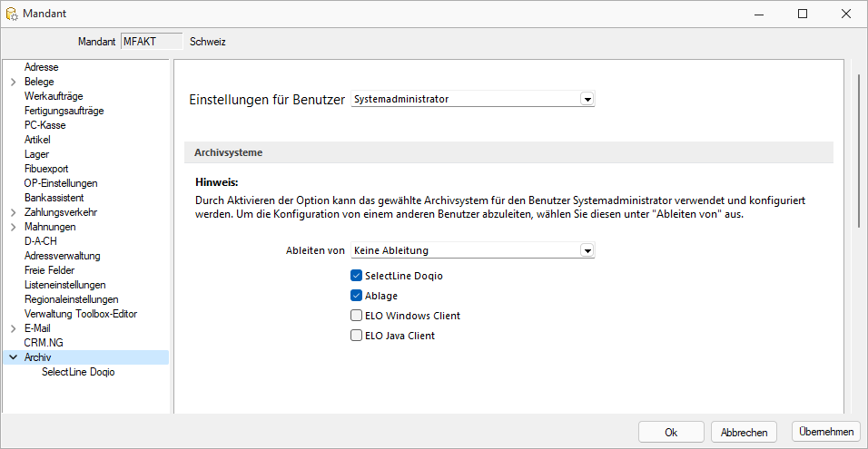The height and width of the screenshot is (449, 868).
Task: Expand the Zahlungsverkehr tree node
Action: click(14, 212)
